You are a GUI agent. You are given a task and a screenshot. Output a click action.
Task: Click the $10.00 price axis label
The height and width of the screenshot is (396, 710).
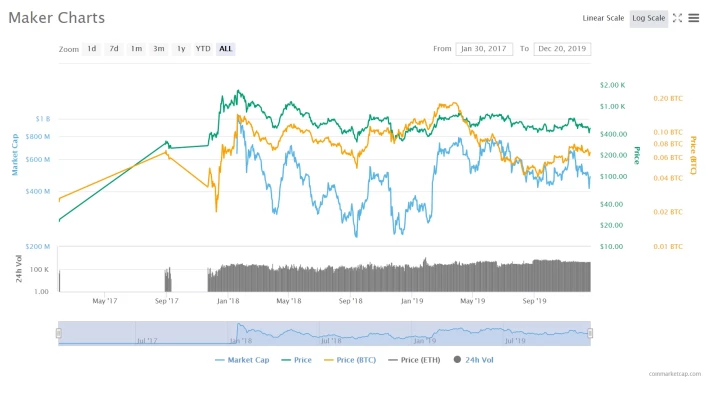click(x=611, y=247)
